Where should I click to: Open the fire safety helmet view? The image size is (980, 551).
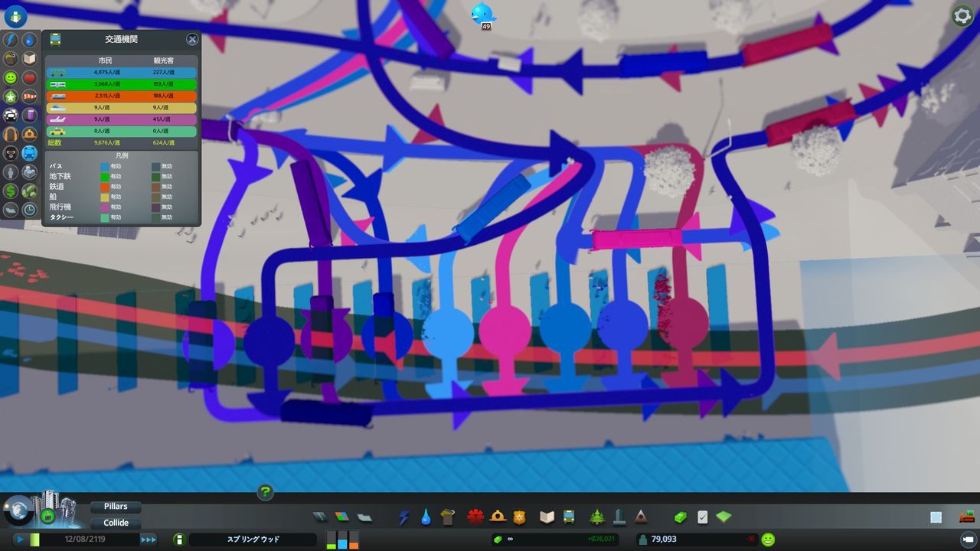pyautogui.click(x=29, y=134)
